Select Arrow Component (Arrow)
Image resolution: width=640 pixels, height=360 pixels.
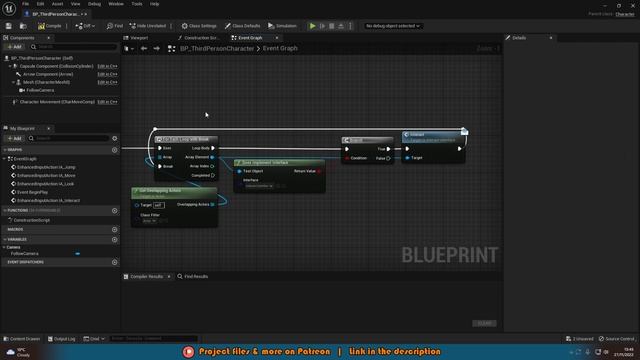tap(48, 74)
